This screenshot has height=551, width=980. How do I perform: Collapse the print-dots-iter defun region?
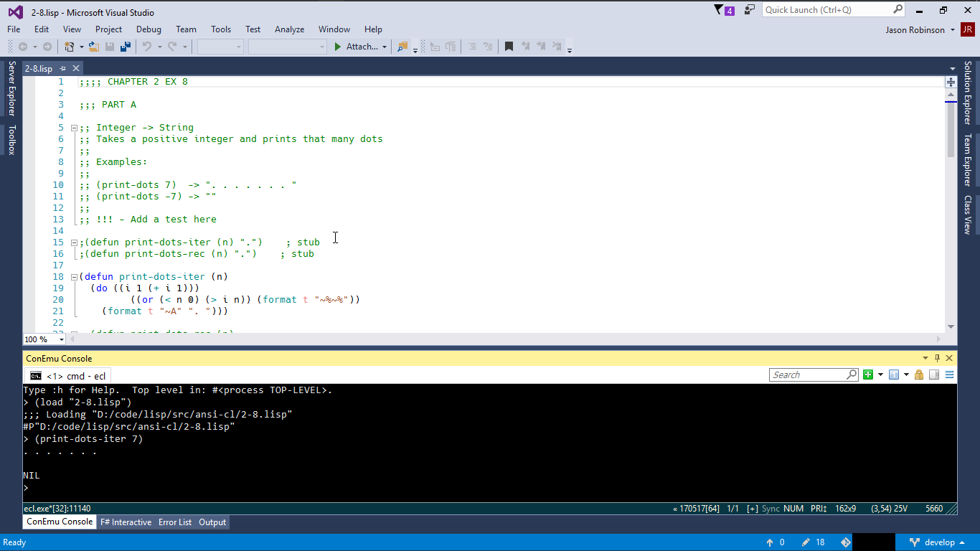(74, 276)
